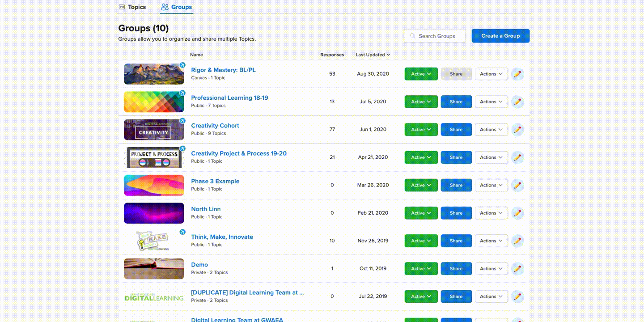The width and height of the screenshot is (644, 322).
Task: Share the Think, Make, Innovate group
Action: [x=456, y=241]
